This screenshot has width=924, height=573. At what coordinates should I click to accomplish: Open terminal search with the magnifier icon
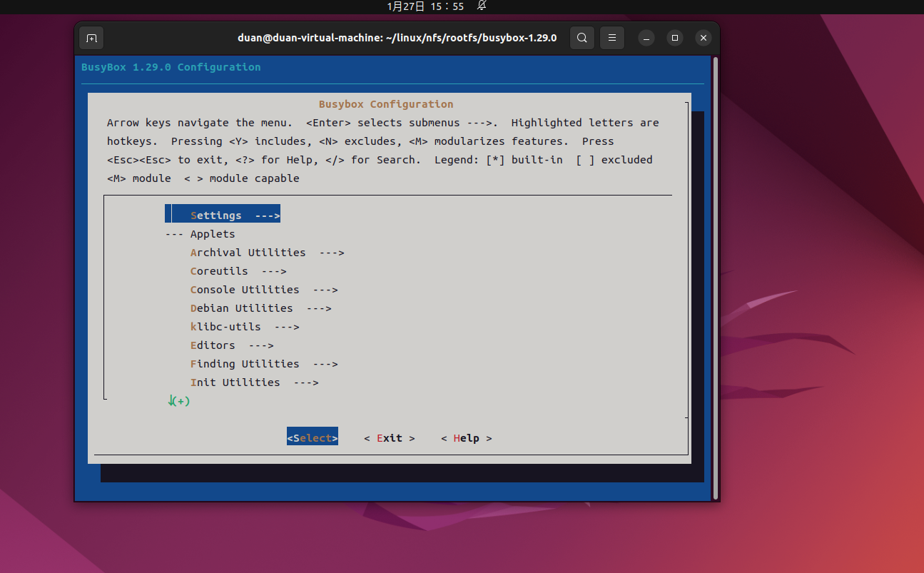pyautogui.click(x=582, y=37)
